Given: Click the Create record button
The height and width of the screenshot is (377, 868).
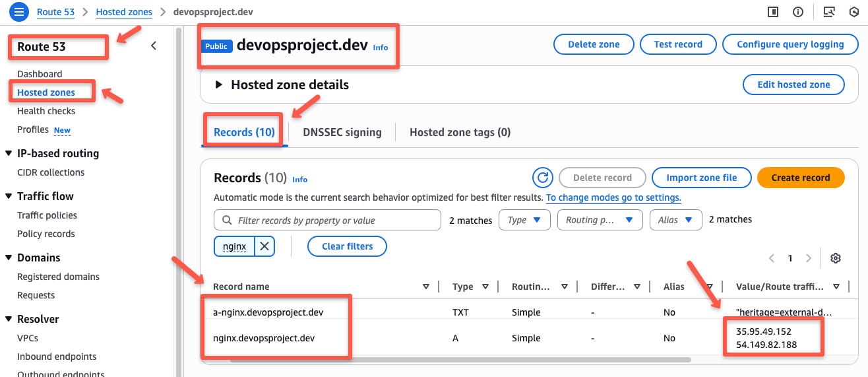Looking at the screenshot, I should point(801,178).
